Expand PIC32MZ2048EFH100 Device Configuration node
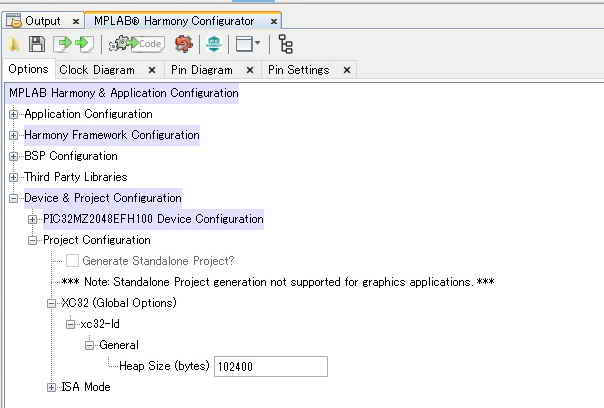604x408 pixels. tap(32, 219)
